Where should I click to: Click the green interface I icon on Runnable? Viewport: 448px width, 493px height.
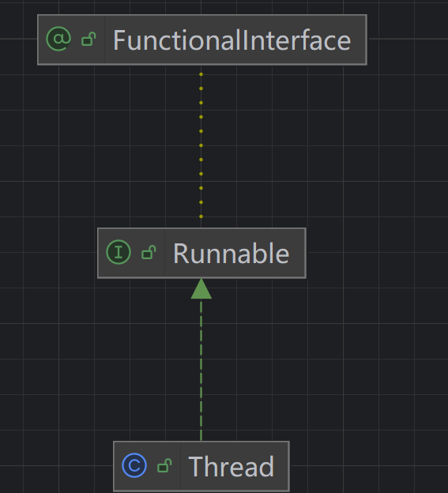(119, 252)
